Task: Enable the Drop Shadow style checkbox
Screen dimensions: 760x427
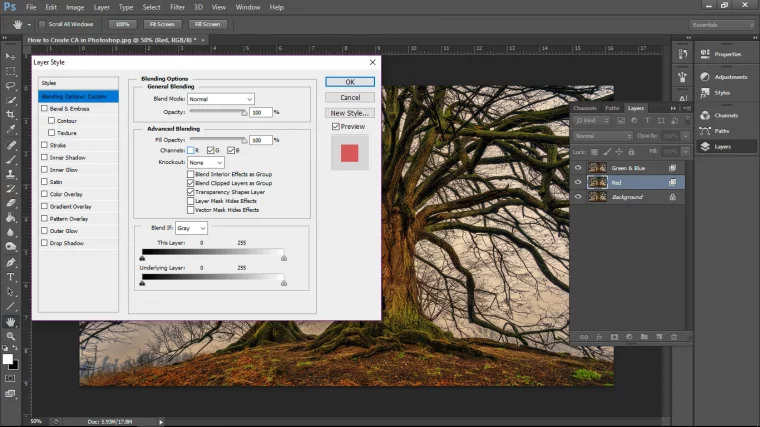Action: [x=45, y=243]
